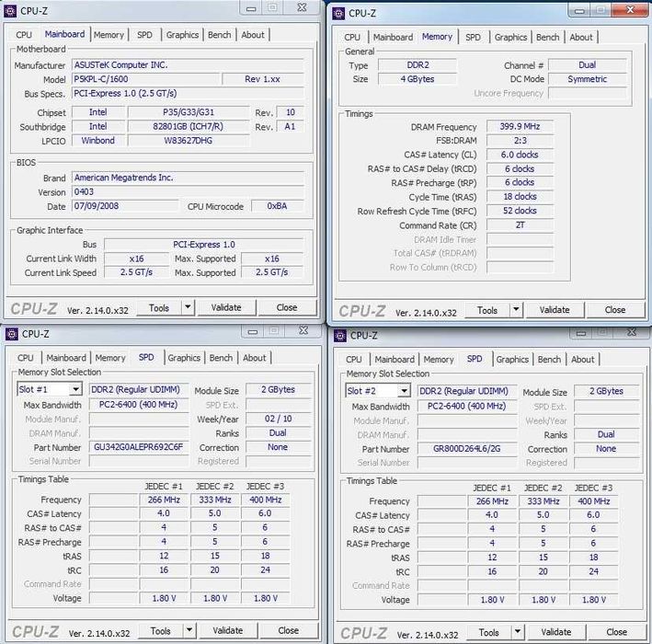This screenshot has height=644, width=652.
Task: Open Memory tab in Slot #1 SPD window
Action: coord(110,358)
